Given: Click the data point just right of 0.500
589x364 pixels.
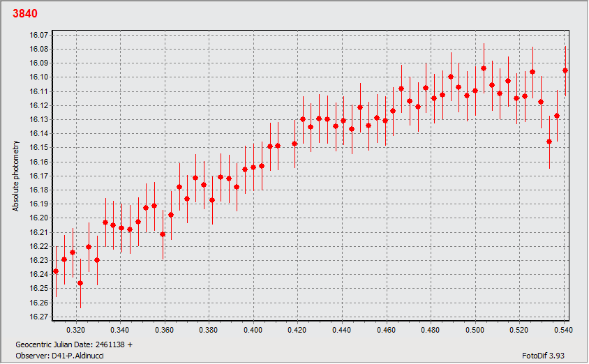Looking at the screenshot, I should click(x=484, y=68).
